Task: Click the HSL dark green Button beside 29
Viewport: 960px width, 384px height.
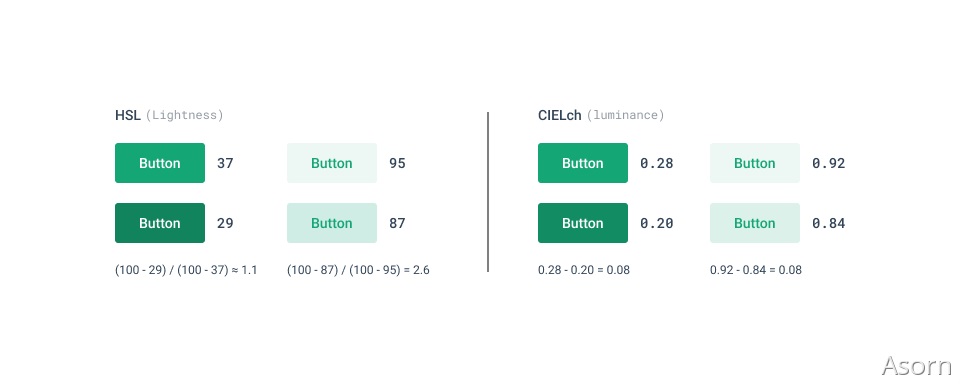Action: click(160, 223)
